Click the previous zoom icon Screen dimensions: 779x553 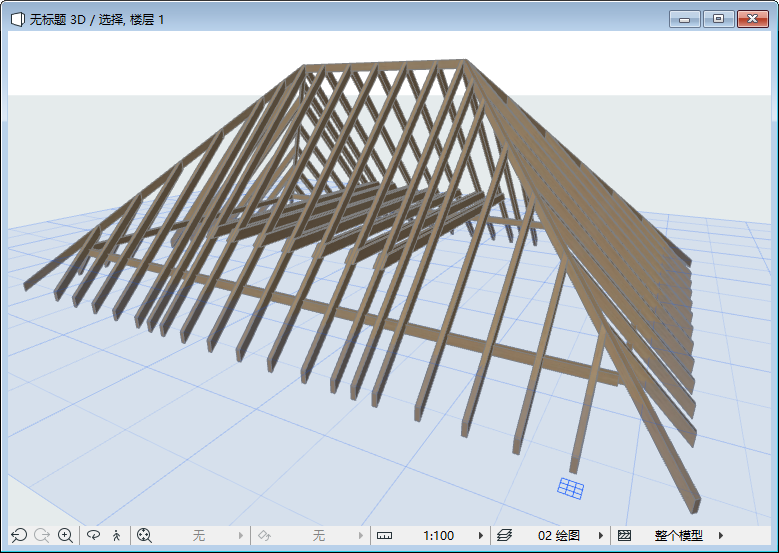[19, 536]
